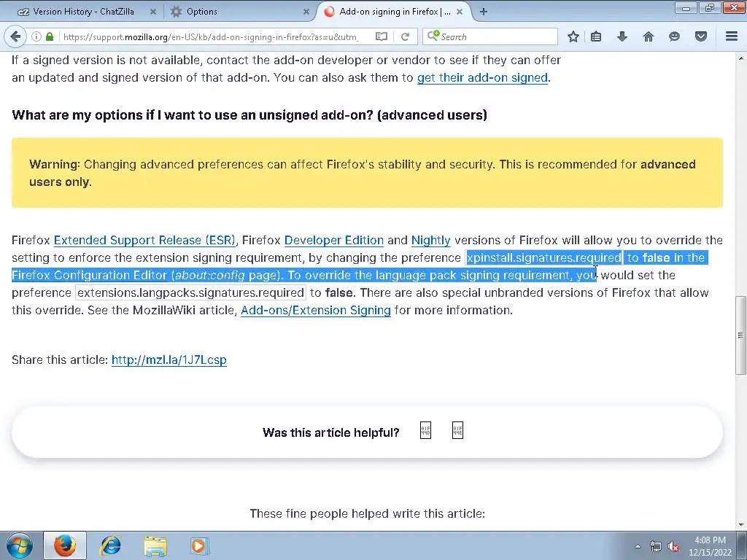Open the Windows Start menu

[18, 545]
